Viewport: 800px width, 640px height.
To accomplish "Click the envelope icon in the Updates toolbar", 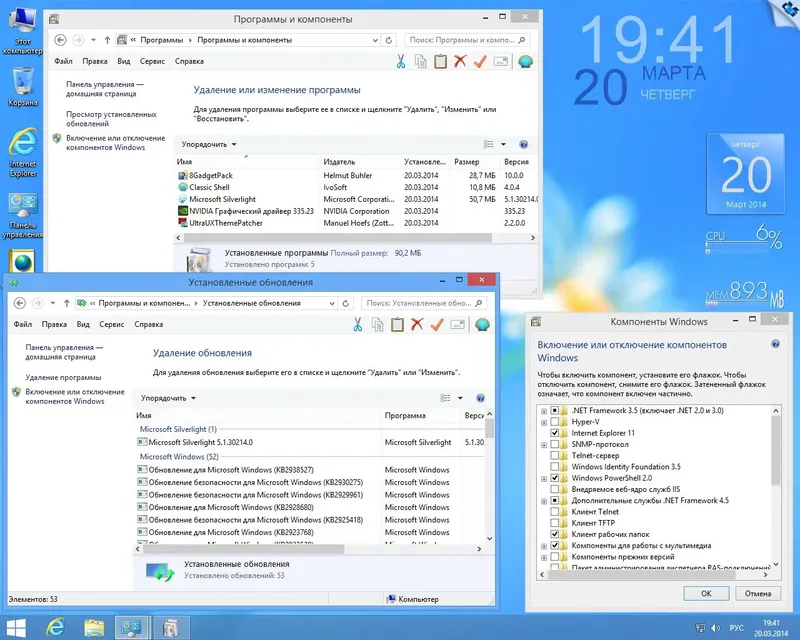I will (x=456, y=324).
